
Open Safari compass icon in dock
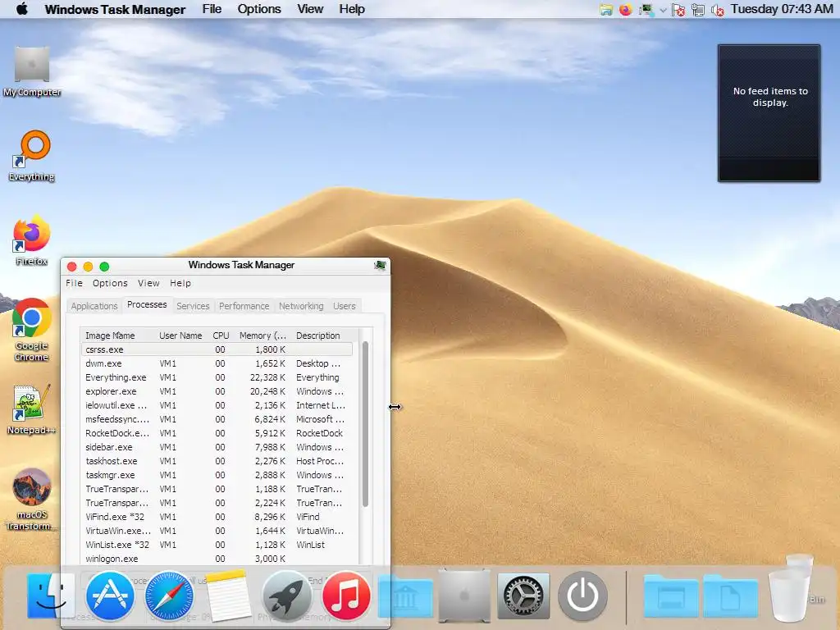click(169, 596)
